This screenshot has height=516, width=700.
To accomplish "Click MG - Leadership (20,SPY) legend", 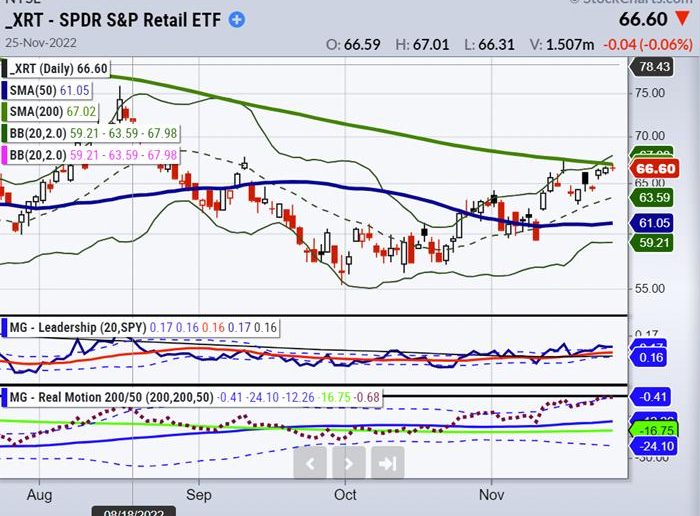I will pos(140,328).
